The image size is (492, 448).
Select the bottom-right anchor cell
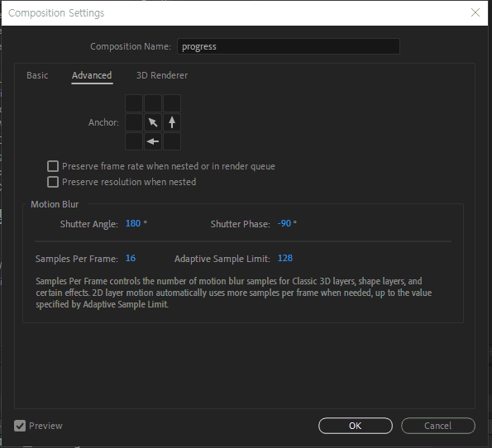coord(172,141)
